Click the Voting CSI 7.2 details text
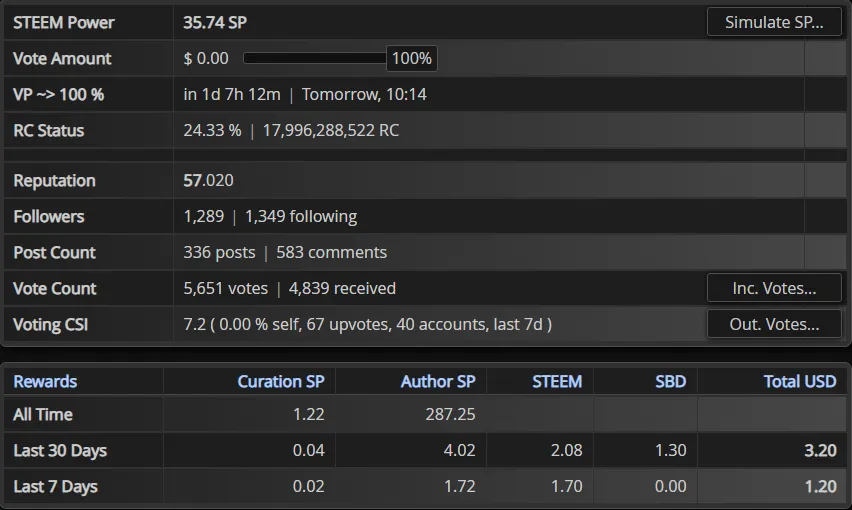The height and width of the screenshot is (510, 852). click(368, 324)
